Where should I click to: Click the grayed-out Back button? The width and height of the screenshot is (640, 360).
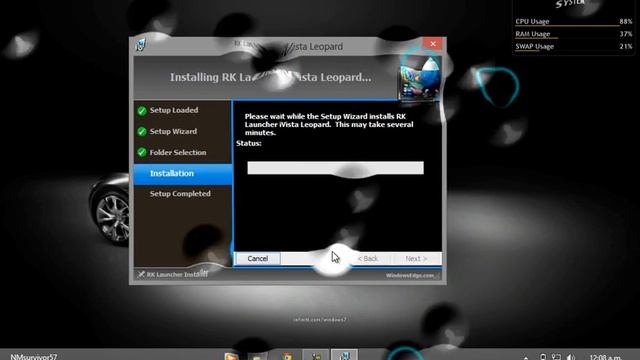[x=367, y=258]
